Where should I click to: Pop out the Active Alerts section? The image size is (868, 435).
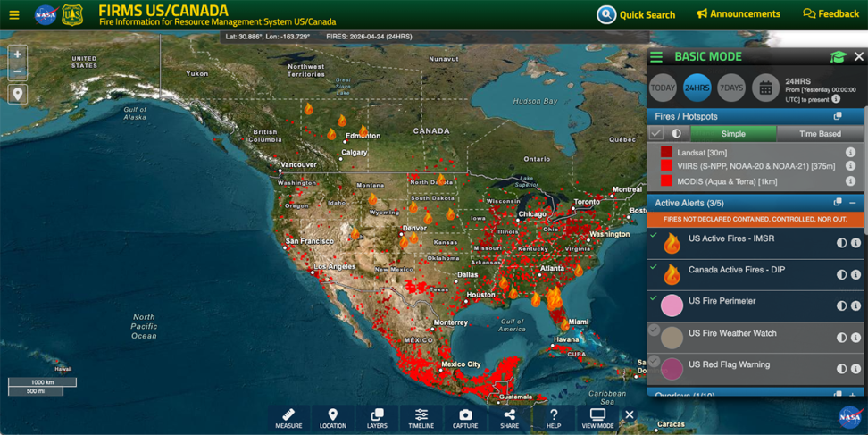838,203
